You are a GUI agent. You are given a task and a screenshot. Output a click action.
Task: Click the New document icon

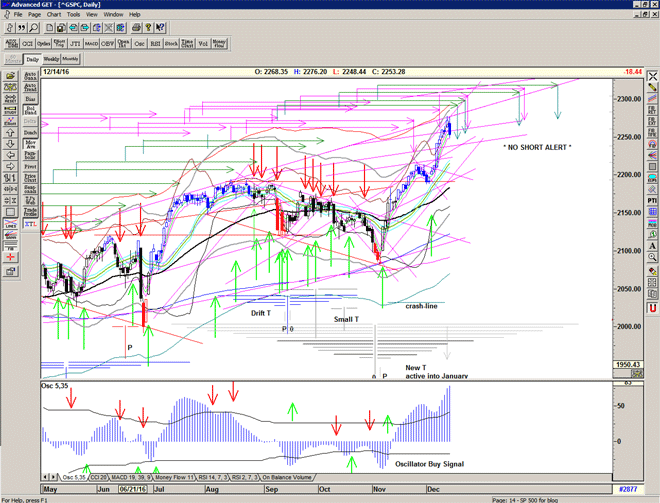point(50,28)
